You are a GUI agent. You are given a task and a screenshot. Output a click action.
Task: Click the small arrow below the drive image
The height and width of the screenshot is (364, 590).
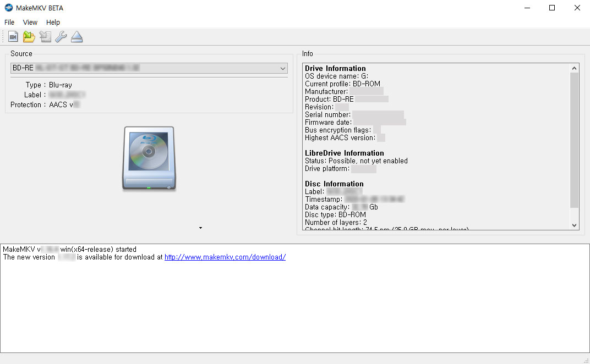[200, 228]
